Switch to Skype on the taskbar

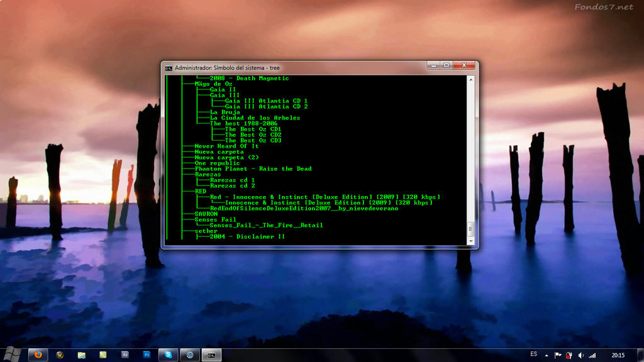tap(169, 354)
